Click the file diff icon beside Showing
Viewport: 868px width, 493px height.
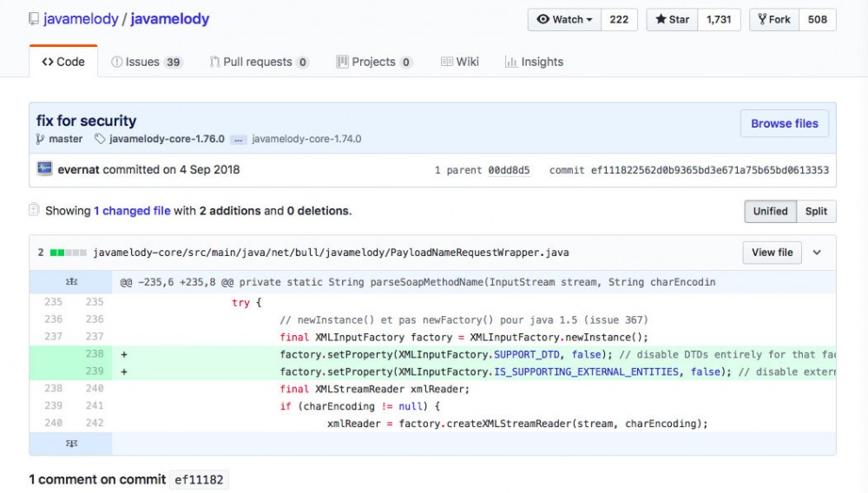tap(34, 210)
